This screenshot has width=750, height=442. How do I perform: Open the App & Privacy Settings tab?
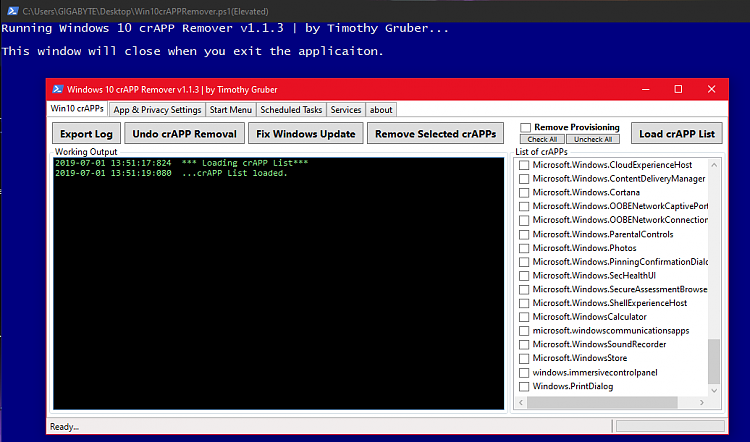pyautogui.click(x=157, y=110)
